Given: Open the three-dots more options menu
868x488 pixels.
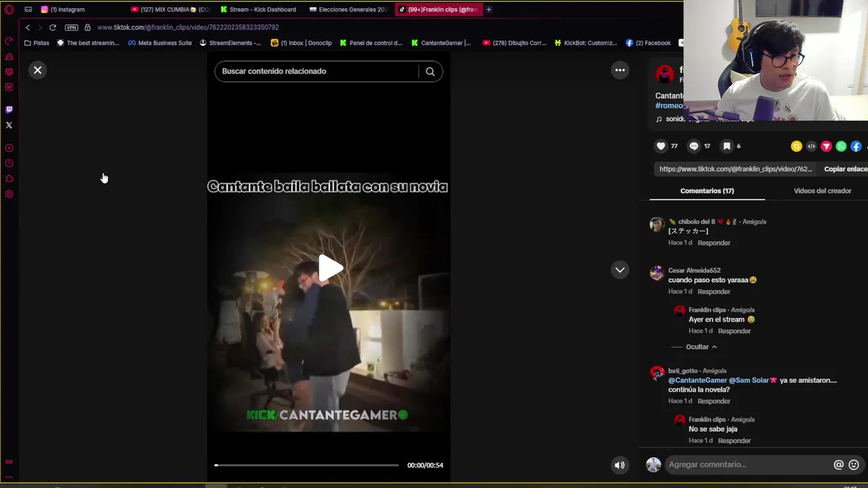Looking at the screenshot, I should click(x=620, y=70).
